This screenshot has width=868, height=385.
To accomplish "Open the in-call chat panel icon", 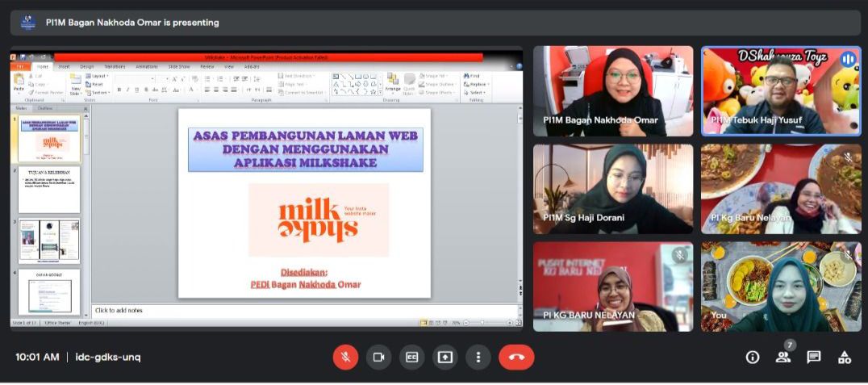I will pos(814,358).
